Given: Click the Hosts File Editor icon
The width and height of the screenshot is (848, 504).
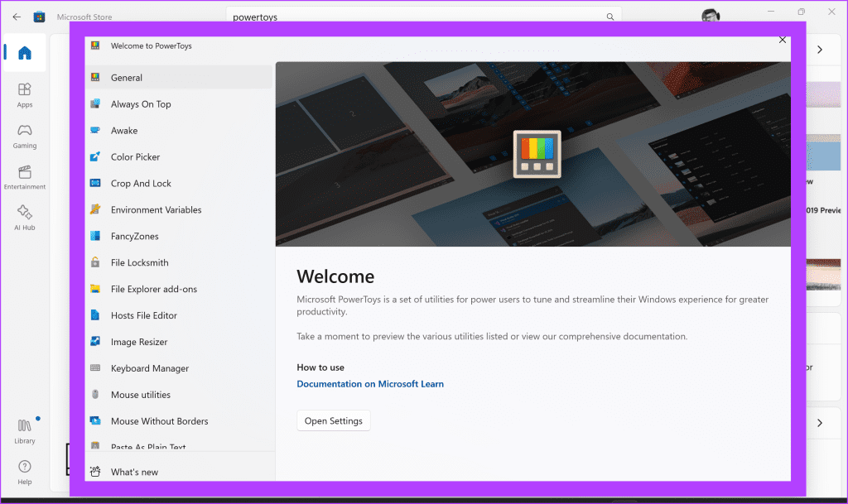Looking at the screenshot, I should click(x=95, y=315).
